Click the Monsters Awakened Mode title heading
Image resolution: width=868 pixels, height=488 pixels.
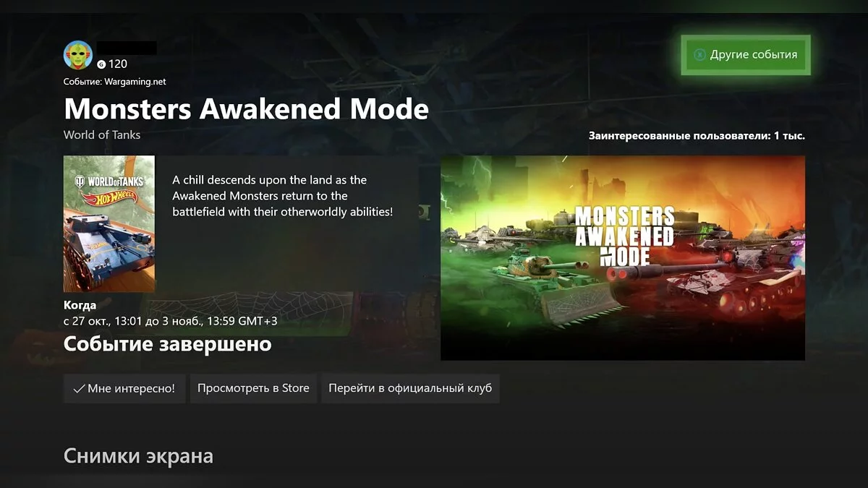tap(246, 109)
